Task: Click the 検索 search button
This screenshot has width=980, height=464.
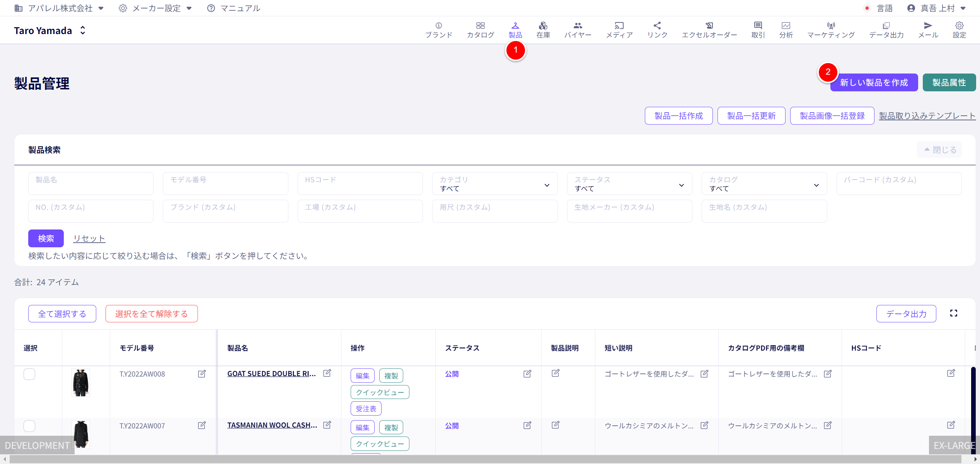Action: click(x=46, y=238)
